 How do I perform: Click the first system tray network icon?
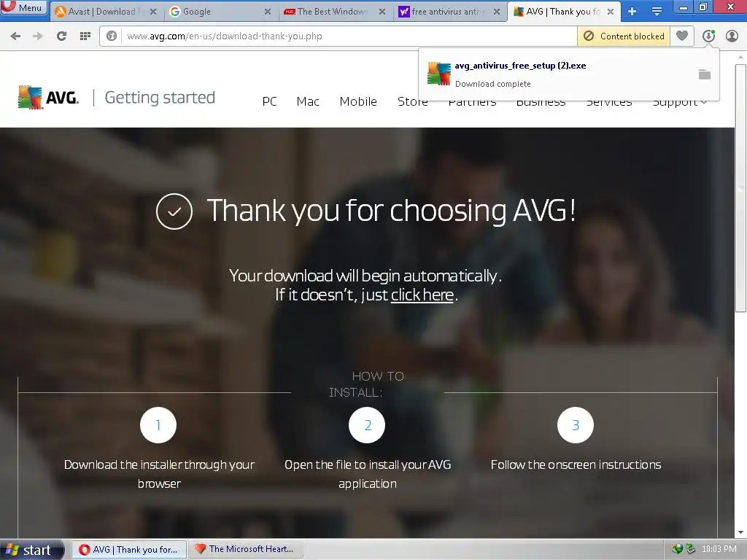coord(678,550)
